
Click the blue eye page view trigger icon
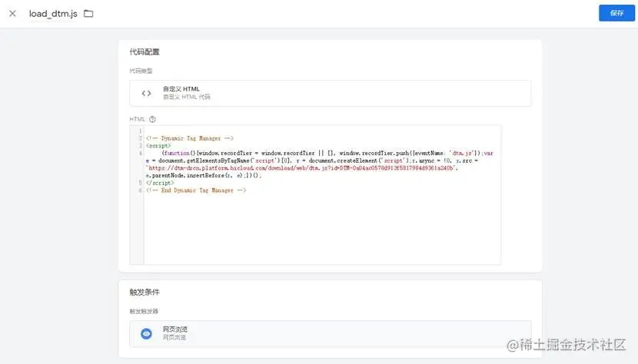click(147, 333)
